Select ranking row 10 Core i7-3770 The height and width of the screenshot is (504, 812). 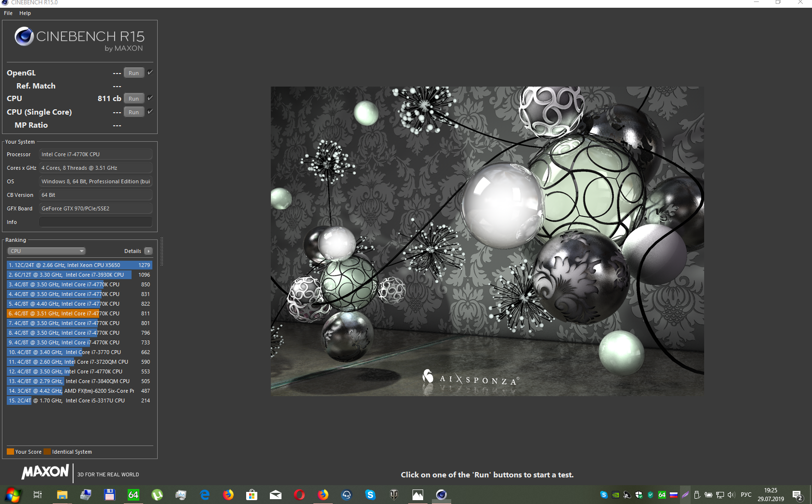click(79, 352)
